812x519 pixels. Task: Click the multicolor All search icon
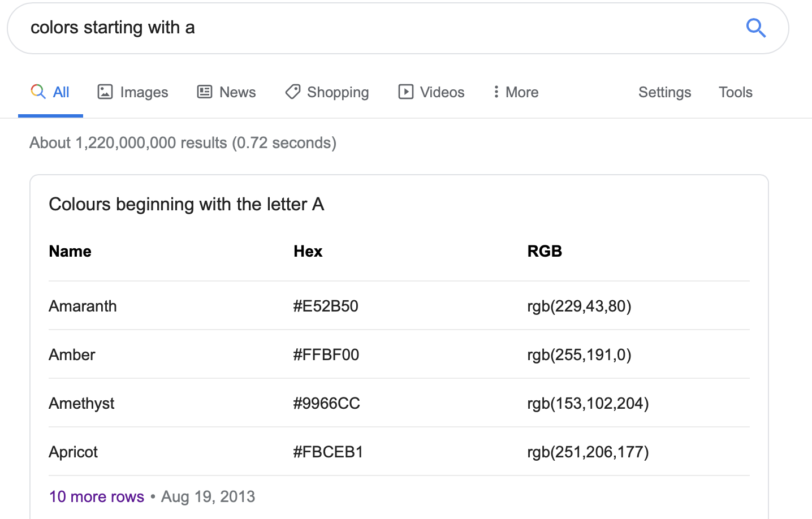(38, 92)
